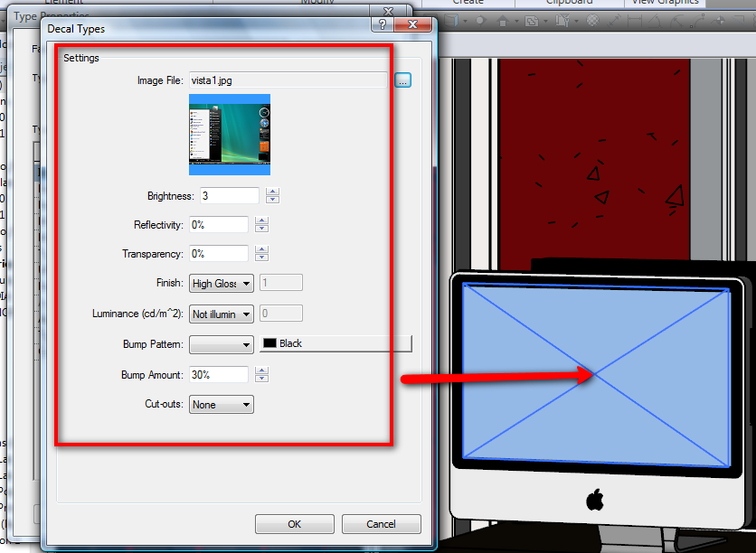Click the Finish numeric value field
Image resolution: width=756 pixels, height=553 pixels.
coord(281,283)
